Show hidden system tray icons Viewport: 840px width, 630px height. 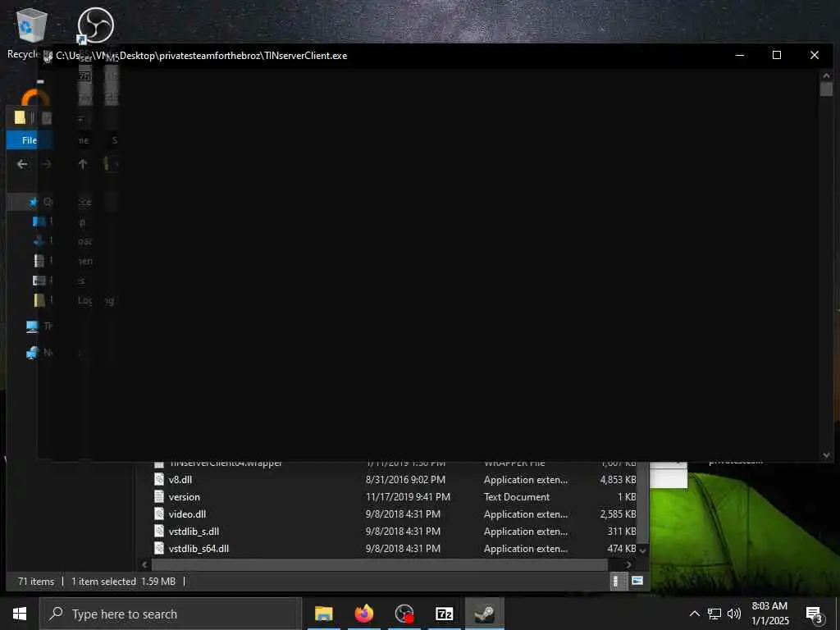pyautogui.click(x=694, y=614)
